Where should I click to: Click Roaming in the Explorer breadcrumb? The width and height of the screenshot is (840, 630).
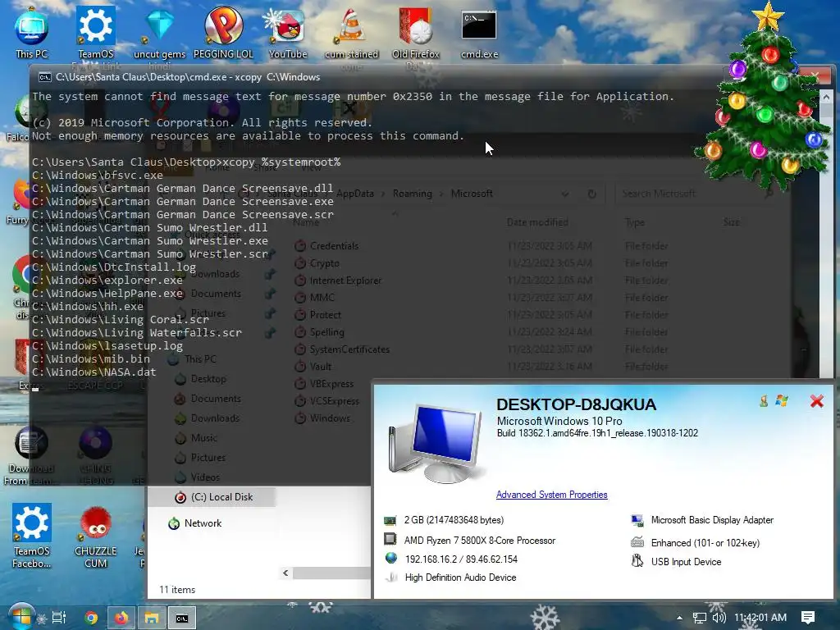coord(412,194)
